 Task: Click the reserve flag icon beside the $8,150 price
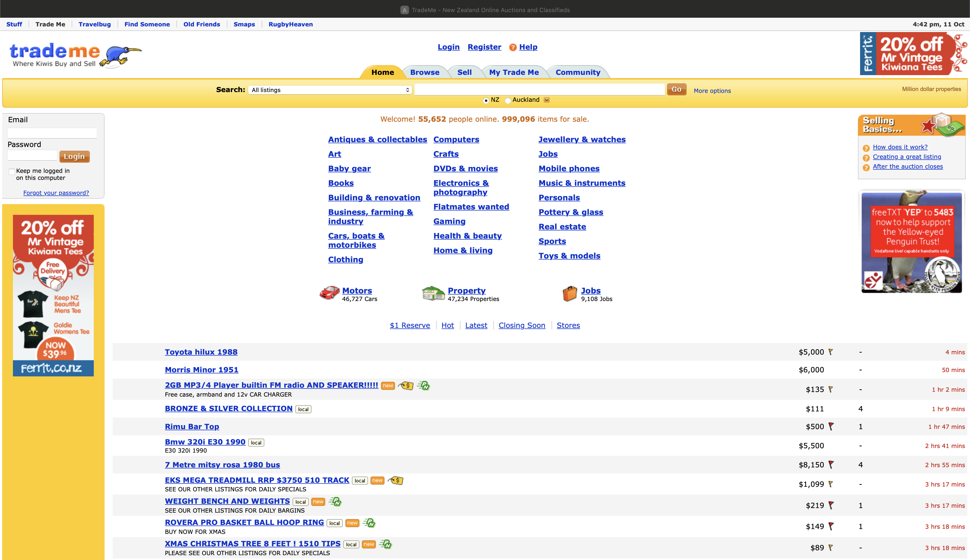[x=831, y=465]
